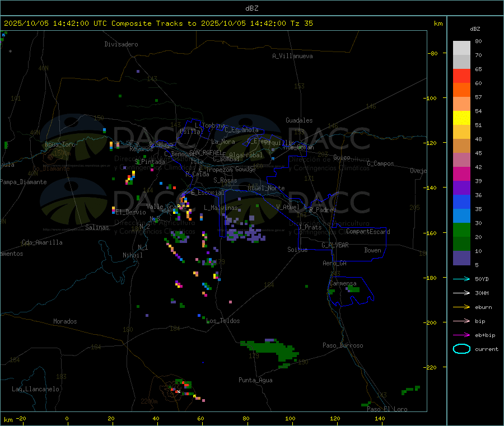Pick the dark green 10-20 dBZ swatch
This screenshot has height=426, width=504.
[461, 244]
